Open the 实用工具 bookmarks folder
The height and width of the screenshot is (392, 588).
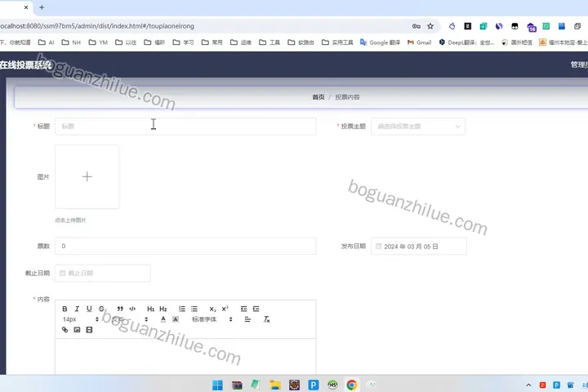[337, 42]
